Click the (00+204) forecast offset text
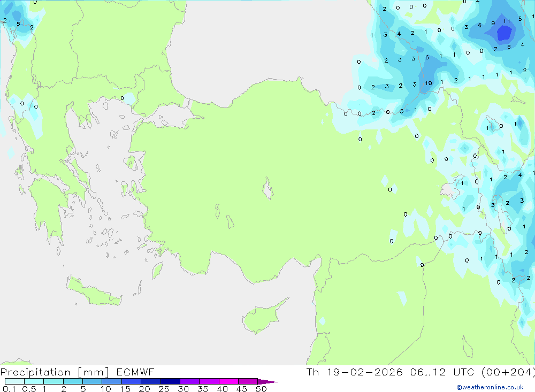535x392 pixels. click(508, 372)
